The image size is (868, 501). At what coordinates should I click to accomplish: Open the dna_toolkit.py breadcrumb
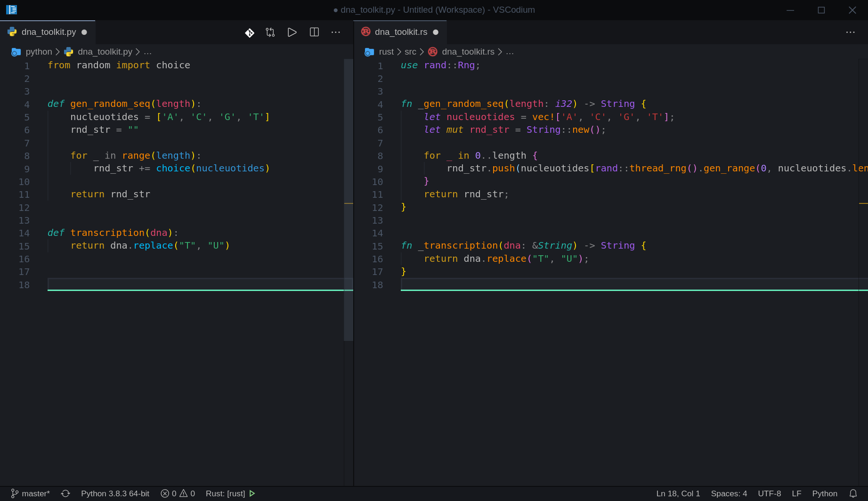click(x=105, y=52)
